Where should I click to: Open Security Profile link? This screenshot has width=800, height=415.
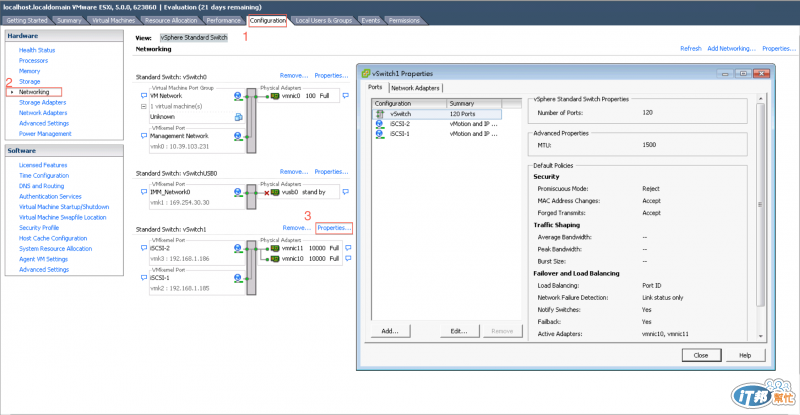tap(39, 228)
